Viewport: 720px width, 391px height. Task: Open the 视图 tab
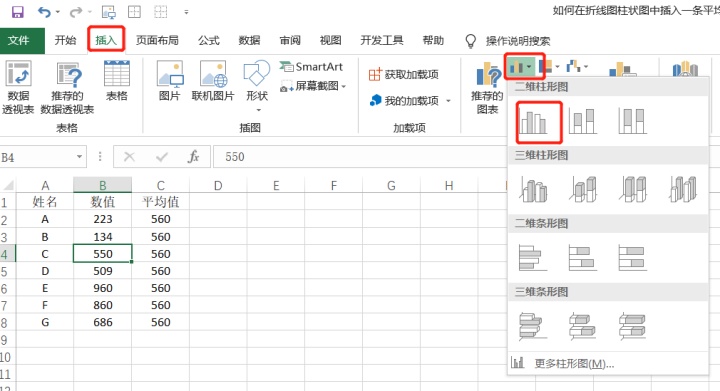pyautogui.click(x=331, y=40)
